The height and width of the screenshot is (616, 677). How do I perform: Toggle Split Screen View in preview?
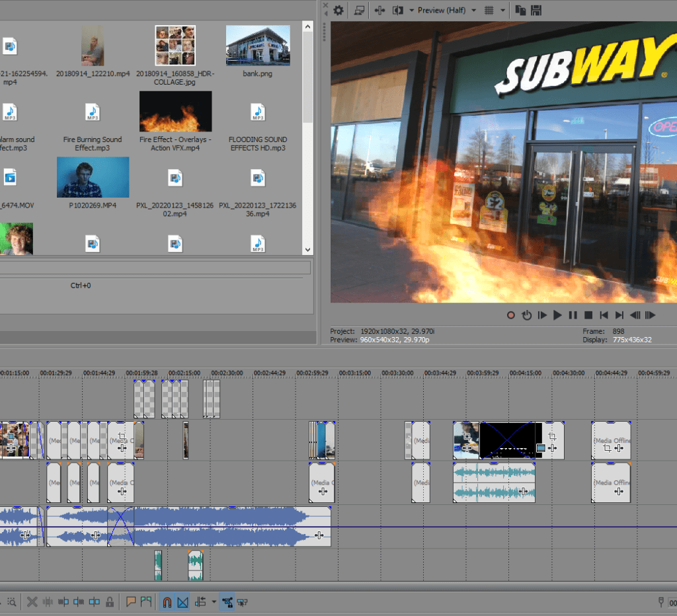click(x=398, y=10)
